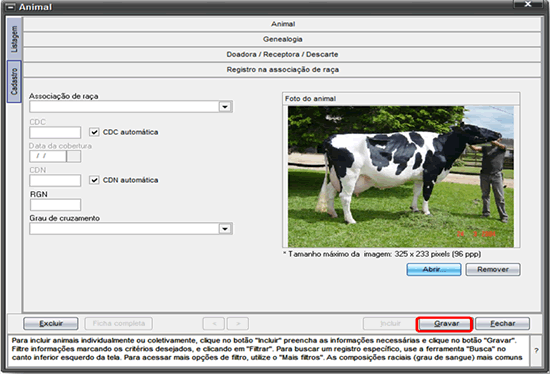
Task: Click the Abrir... button
Action: tap(434, 269)
